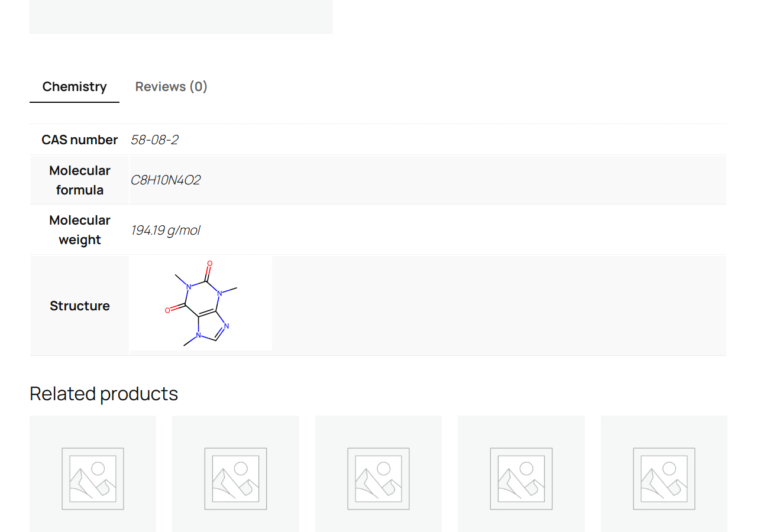757x532 pixels.
Task: Click the 'Structure' row label
Action: click(x=80, y=306)
